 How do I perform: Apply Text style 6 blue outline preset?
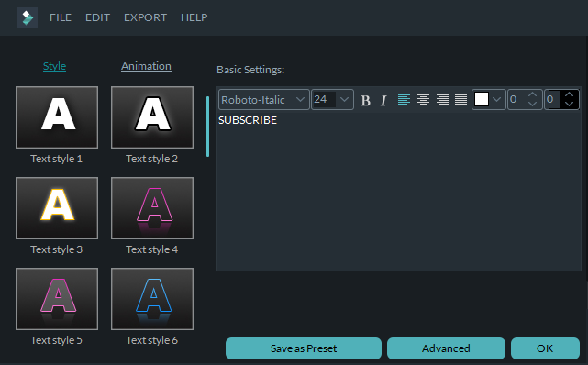[x=152, y=299]
